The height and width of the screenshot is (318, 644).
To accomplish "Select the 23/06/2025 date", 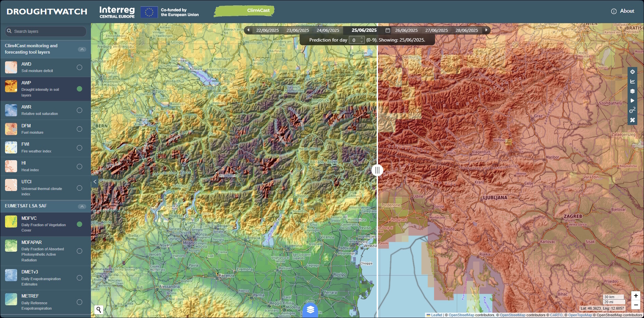I will point(298,30).
